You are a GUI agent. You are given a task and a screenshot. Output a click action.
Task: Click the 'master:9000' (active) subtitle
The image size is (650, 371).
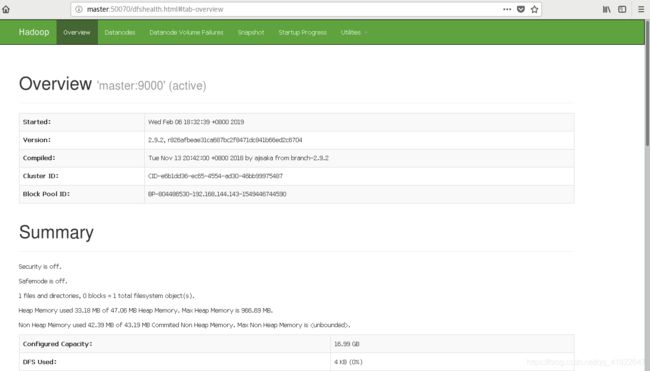coord(151,85)
